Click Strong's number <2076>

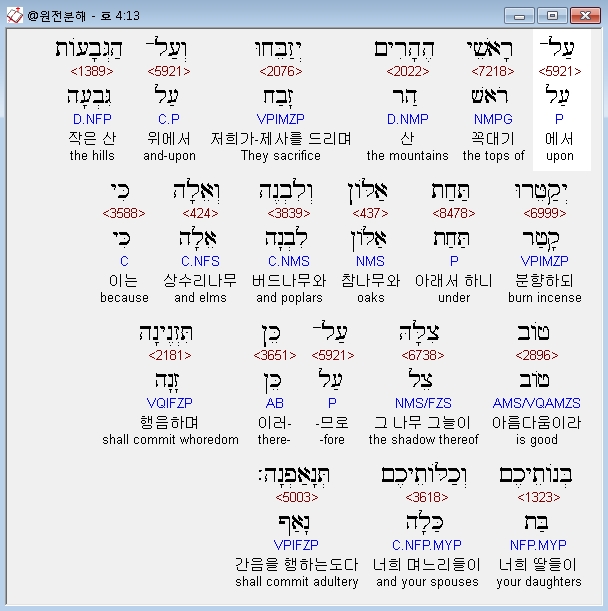click(x=281, y=71)
